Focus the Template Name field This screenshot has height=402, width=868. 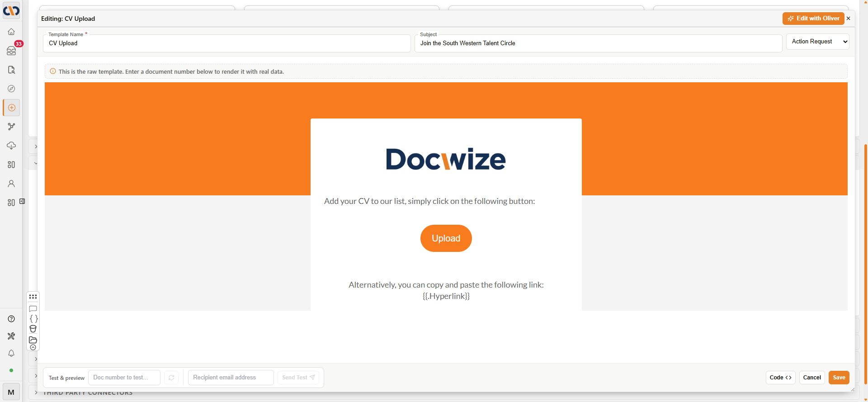227,43
